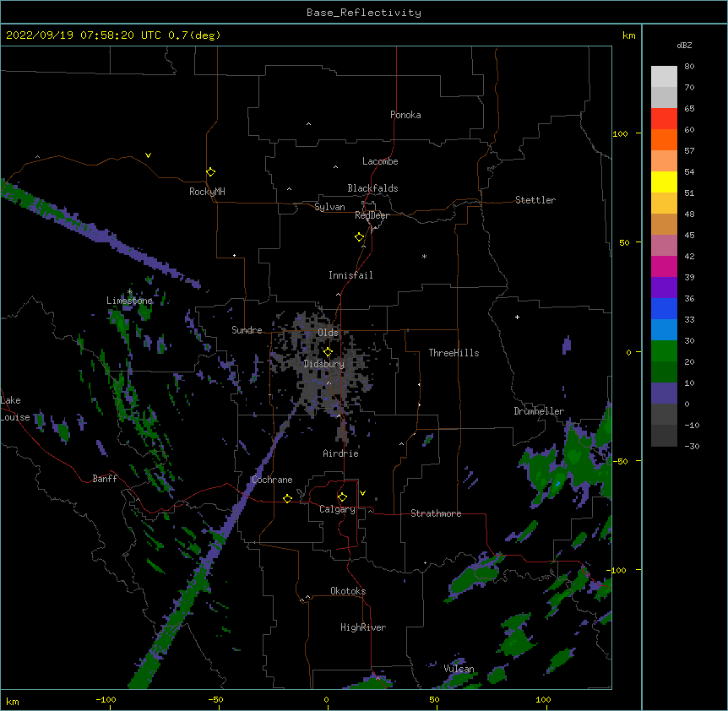Viewport: 728px width, 711px height.
Task: Click the Sundre label
Action: click(247, 330)
